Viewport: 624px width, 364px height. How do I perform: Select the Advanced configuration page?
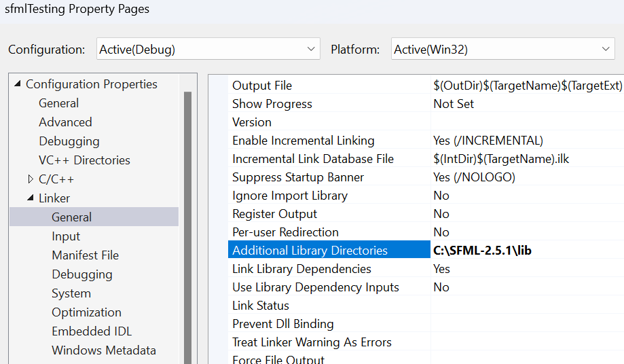click(x=65, y=122)
